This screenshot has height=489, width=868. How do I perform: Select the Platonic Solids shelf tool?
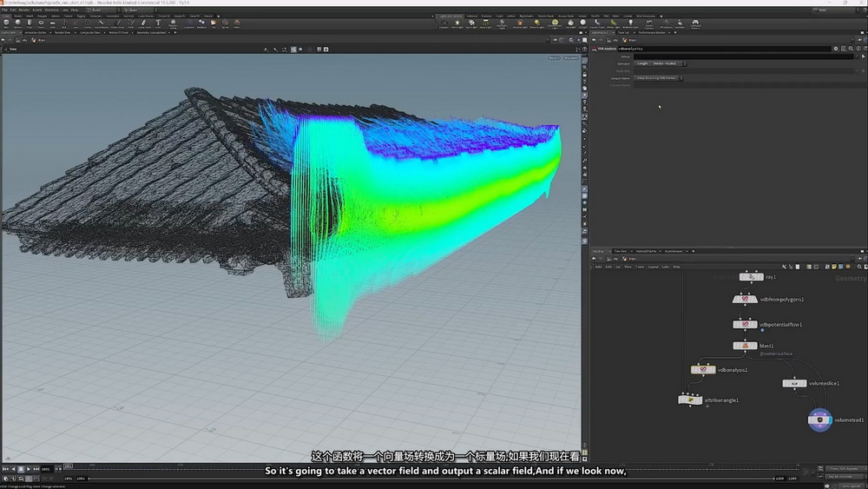pos(173,23)
